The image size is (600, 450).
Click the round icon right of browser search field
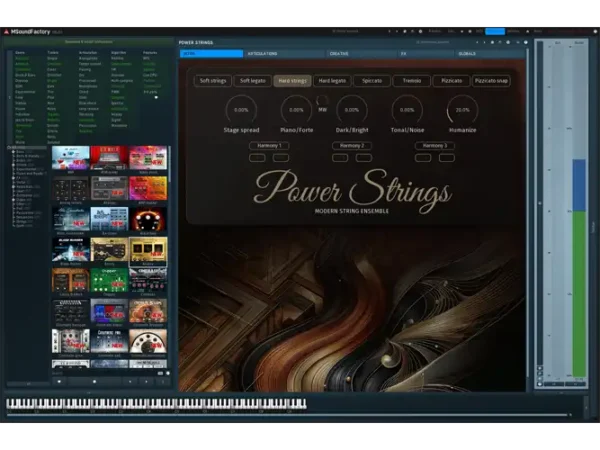point(168,373)
